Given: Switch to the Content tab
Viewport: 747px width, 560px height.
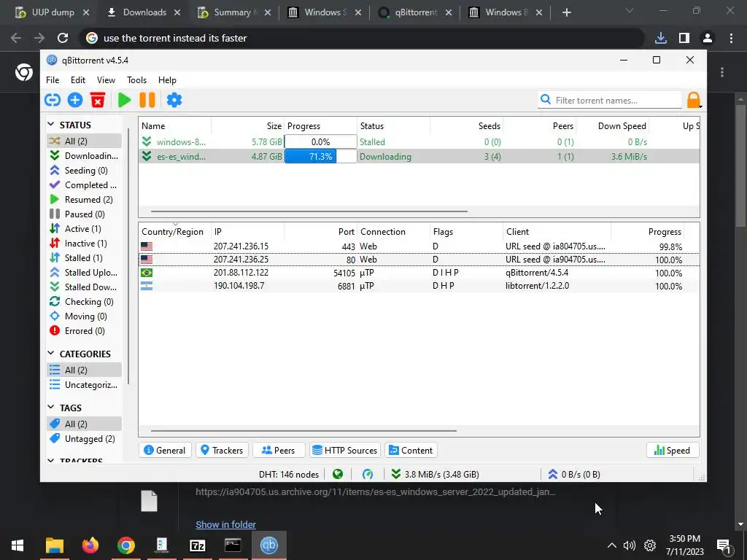Looking at the screenshot, I should coord(411,451).
